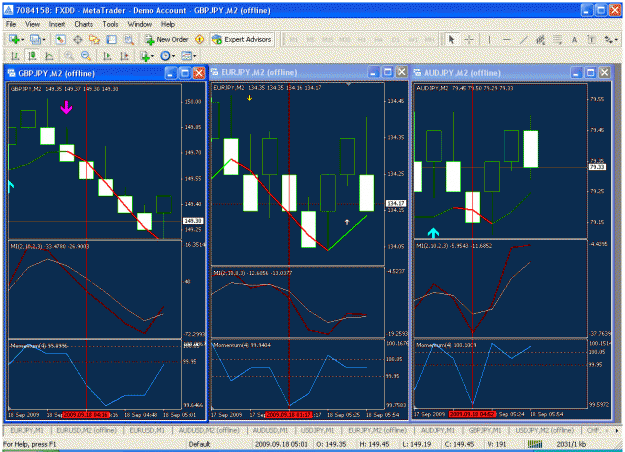The height and width of the screenshot is (452, 625).
Task: Click the EURJPY chart window title icon
Action: click(215, 72)
